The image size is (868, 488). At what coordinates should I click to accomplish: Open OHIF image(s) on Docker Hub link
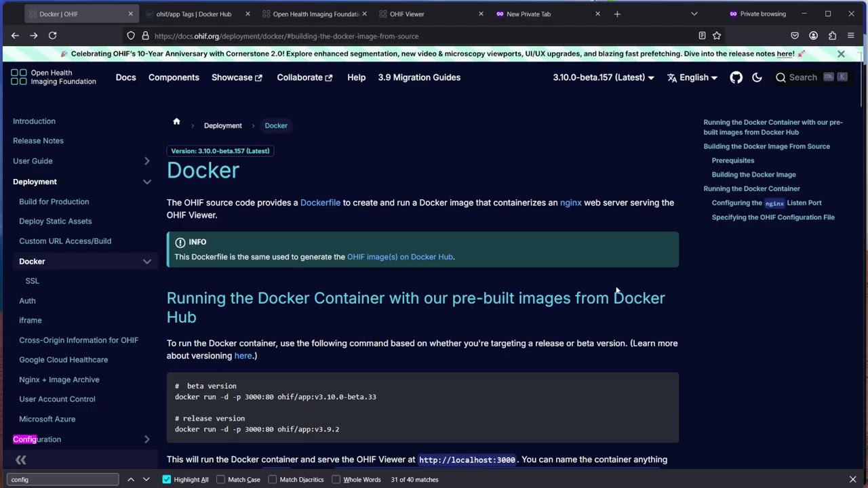(x=399, y=257)
